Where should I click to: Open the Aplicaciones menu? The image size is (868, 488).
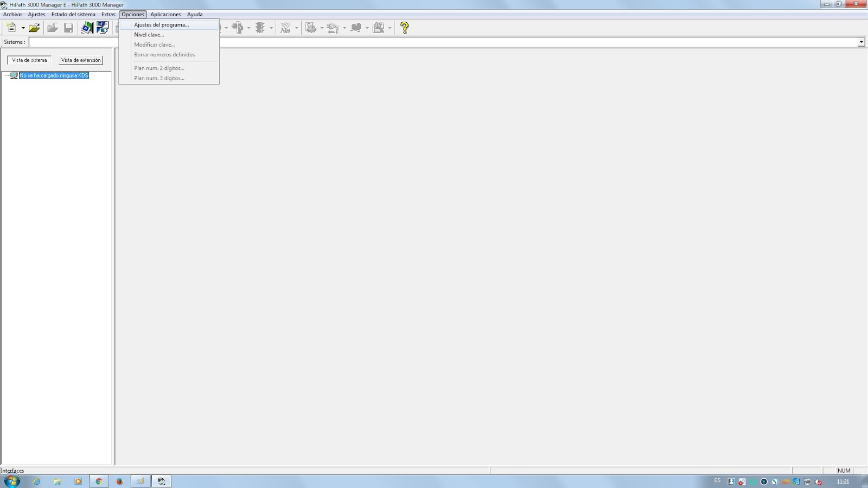tap(165, 15)
